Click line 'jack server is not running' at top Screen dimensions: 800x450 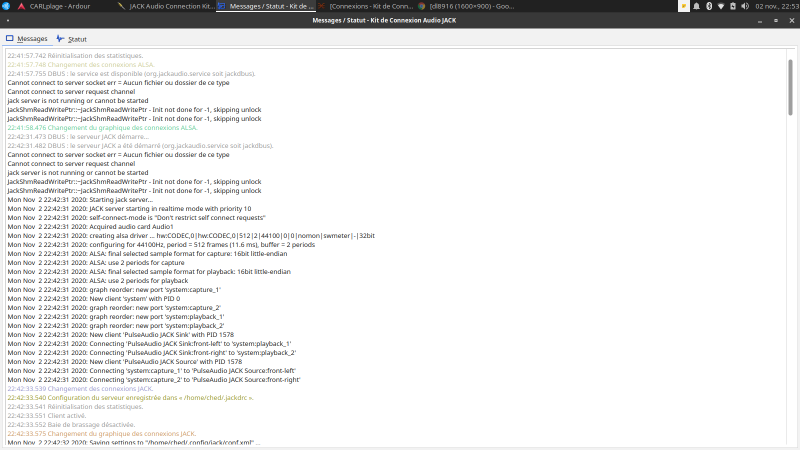[78, 101]
